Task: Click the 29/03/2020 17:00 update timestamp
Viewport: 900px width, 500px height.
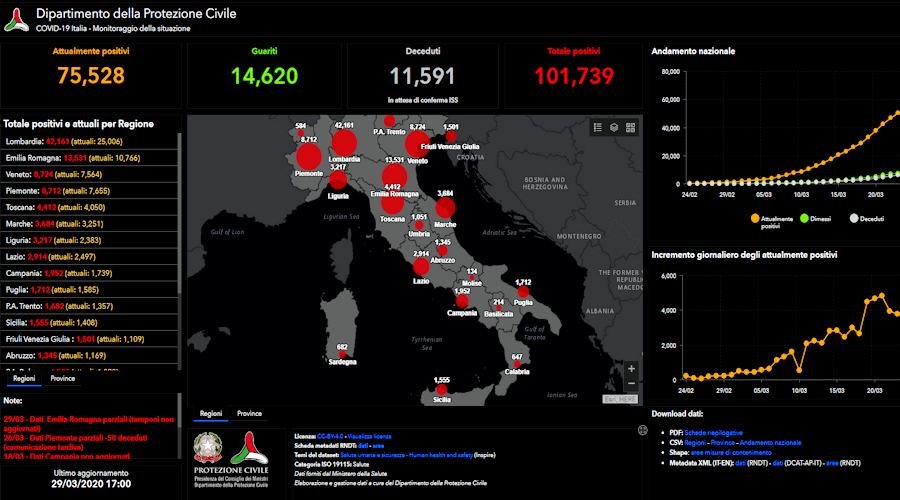Action: tap(91, 484)
